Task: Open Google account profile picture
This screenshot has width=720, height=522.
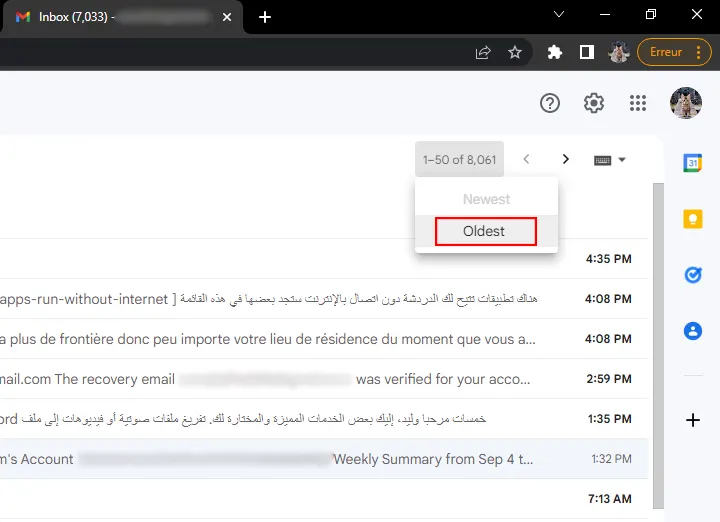Action: coord(686,103)
